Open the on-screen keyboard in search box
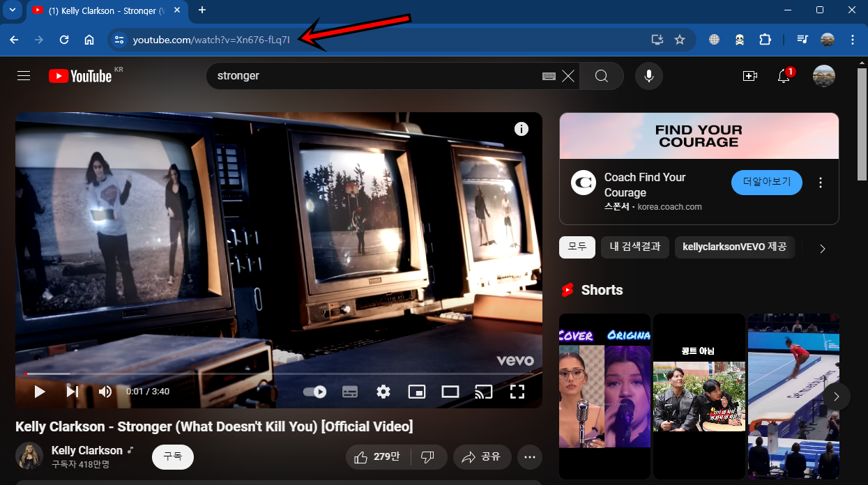 (x=549, y=76)
